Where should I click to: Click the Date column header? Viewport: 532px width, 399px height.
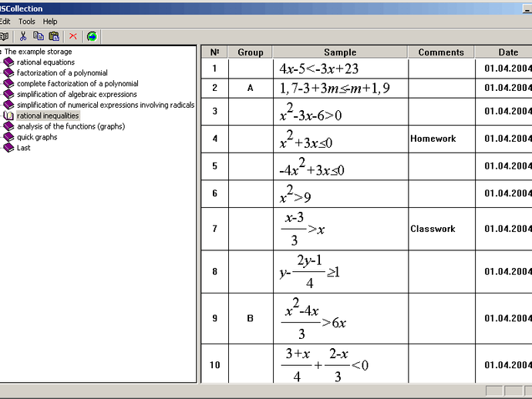click(x=503, y=52)
